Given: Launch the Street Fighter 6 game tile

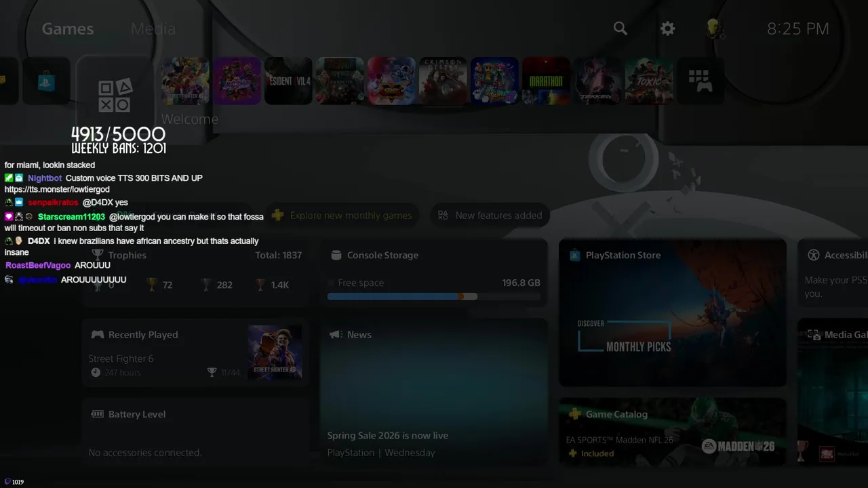Looking at the screenshot, I should [x=185, y=81].
